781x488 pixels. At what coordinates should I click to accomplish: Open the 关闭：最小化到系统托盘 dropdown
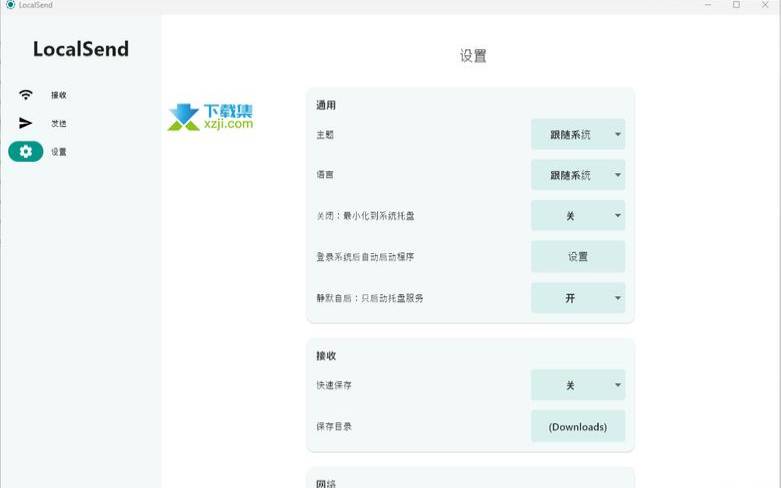click(578, 216)
